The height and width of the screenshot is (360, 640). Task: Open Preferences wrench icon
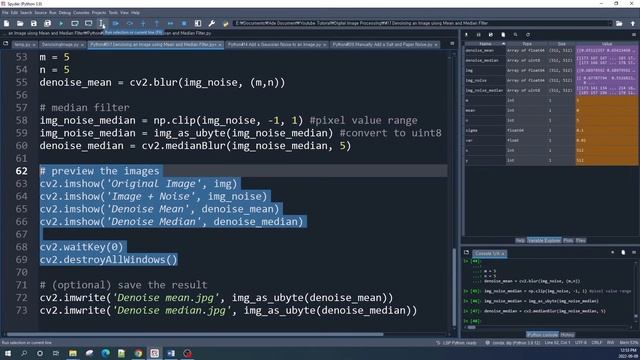[x=211, y=24]
